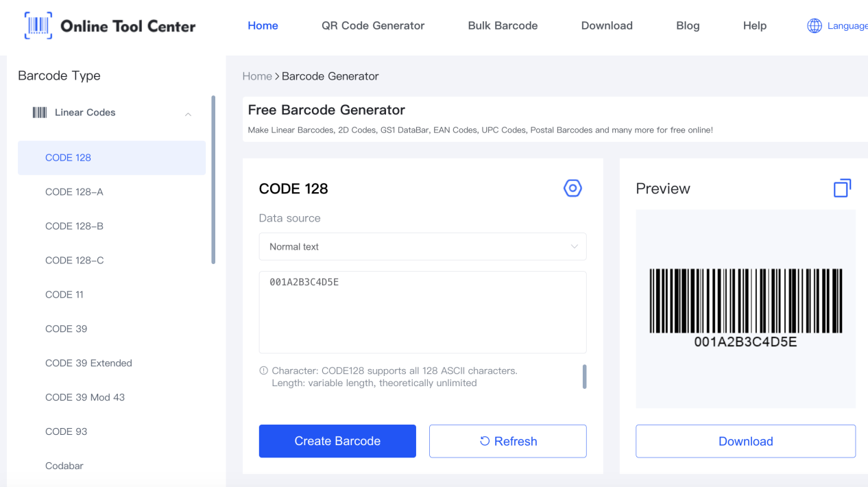Collapse the Linear Codes section
This screenshot has height=487, width=868.
tap(188, 113)
